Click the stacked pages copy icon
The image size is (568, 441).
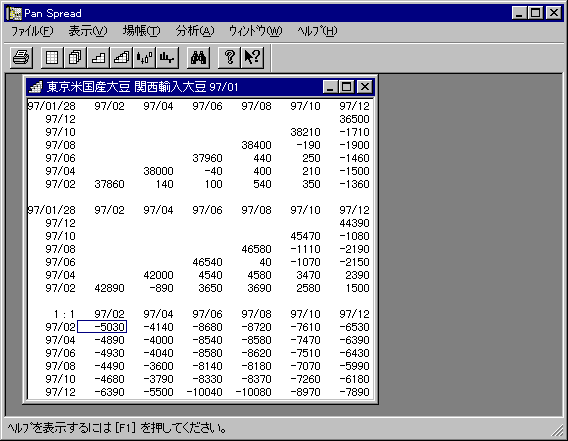click(75, 57)
